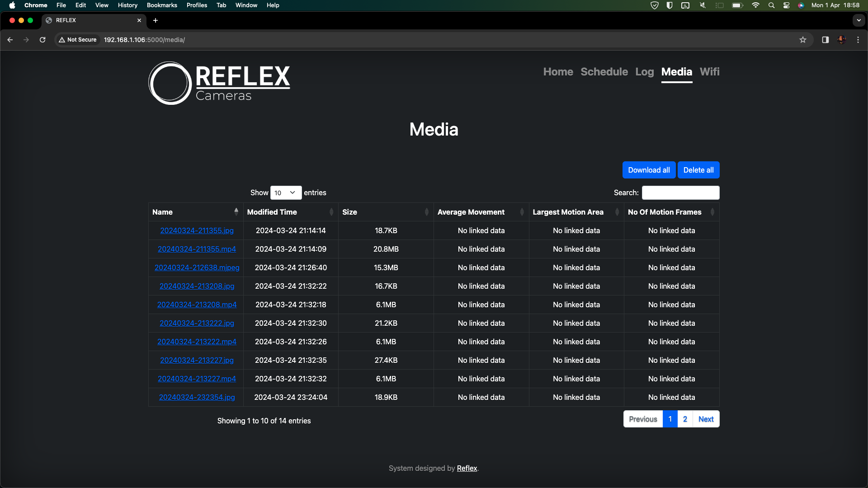Bookmark this page with star icon
Viewport: 868px width, 488px height.
803,40
